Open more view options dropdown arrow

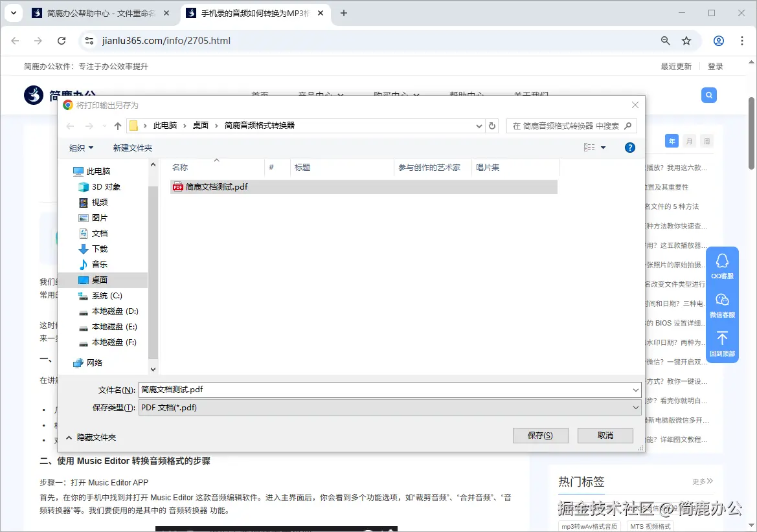coord(603,148)
